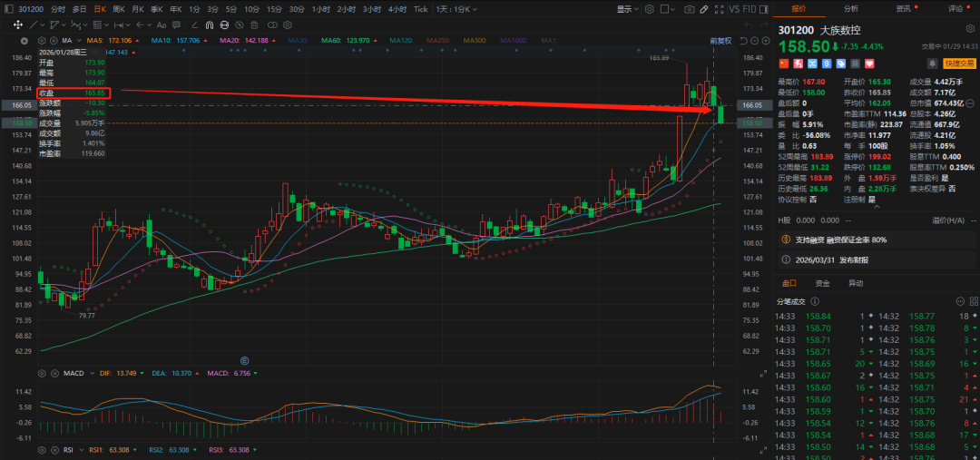Select the trend line drawing tool
Screen dimensions: 980x460
click(x=34, y=25)
